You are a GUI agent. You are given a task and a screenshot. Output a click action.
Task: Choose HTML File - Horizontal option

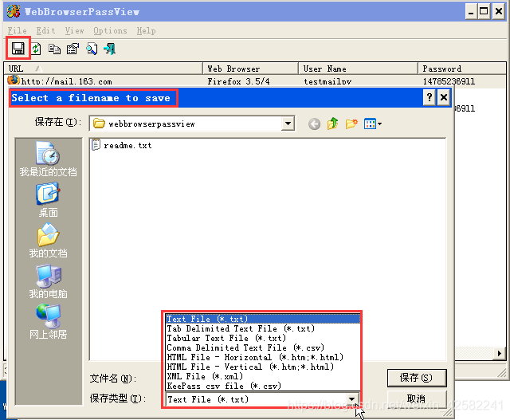pos(263,357)
